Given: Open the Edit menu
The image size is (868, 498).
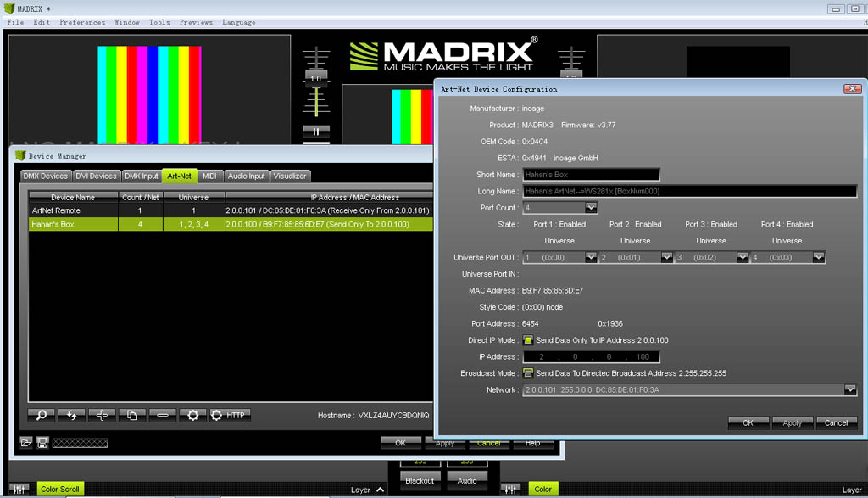Looking at the screenshot, I should [42, 23].
